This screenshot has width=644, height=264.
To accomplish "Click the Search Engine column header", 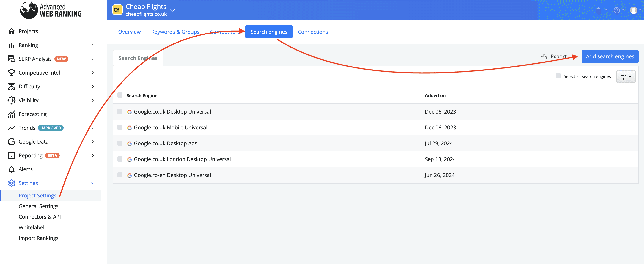I will (142, 95).
